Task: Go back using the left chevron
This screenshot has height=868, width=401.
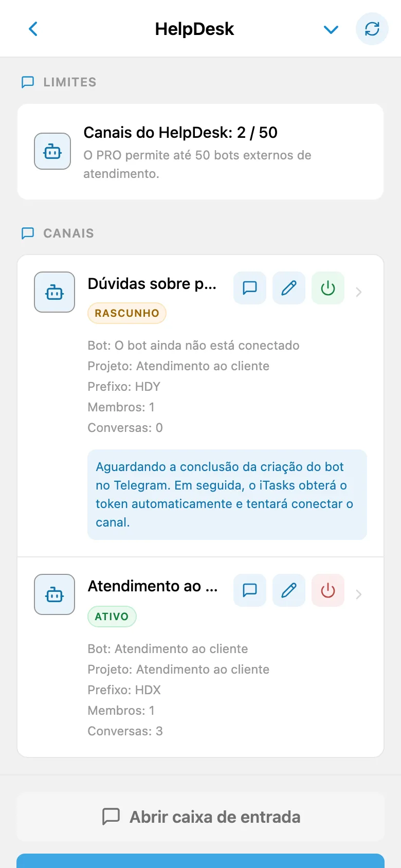Action: coord(33,29)
